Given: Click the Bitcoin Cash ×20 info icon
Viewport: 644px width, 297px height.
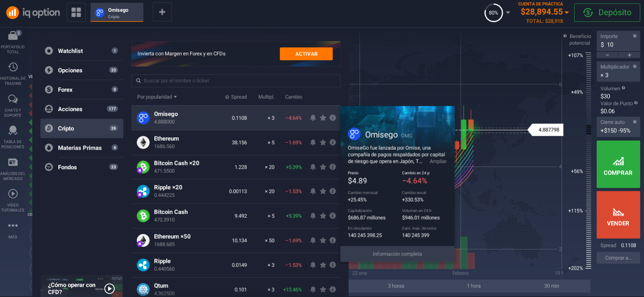Looking at the screenshot, I should [x=333, y=167].
